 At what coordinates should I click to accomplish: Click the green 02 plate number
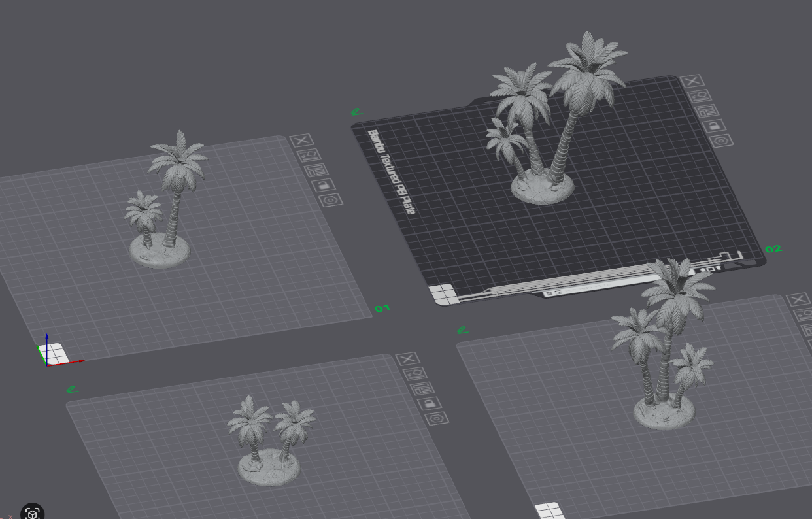(x=773, y=249)
